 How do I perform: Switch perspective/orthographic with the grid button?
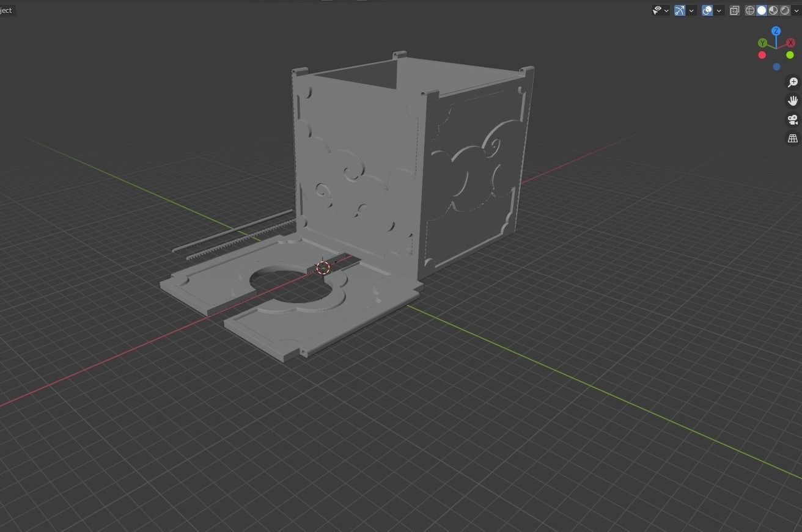[x=793, y=139]
